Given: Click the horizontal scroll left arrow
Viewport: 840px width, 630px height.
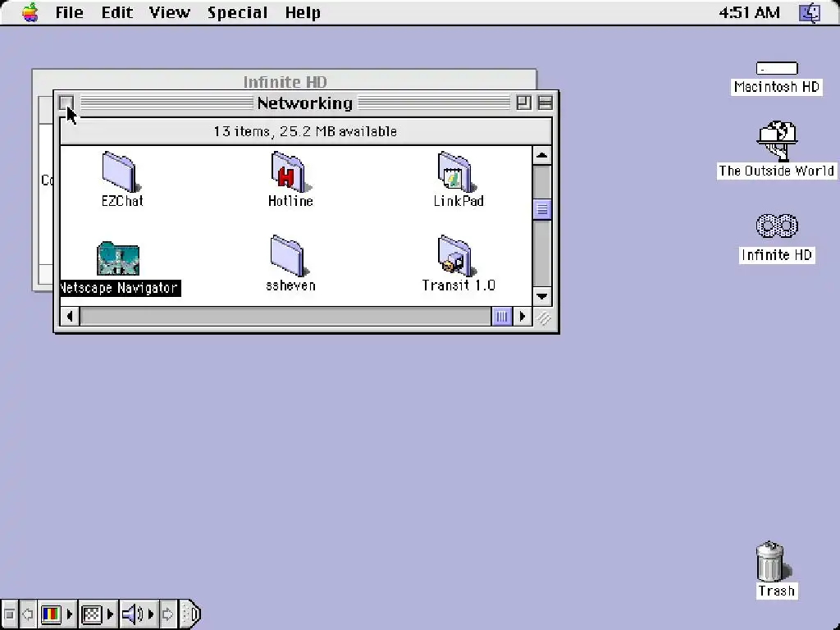Looking at the screenshot, I should (x=70, y=316).
